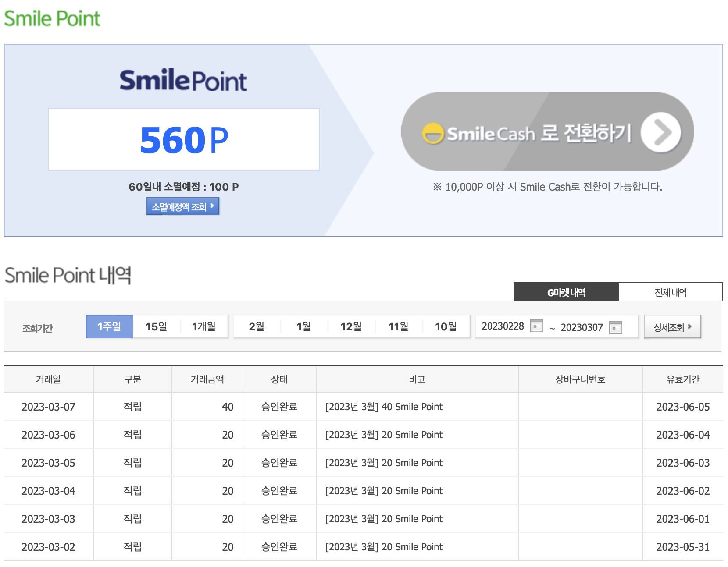This screenshot has width=728, height=567.
Task: Click the 10,000P conversion notice text
Action: click(x=547, y=187)
